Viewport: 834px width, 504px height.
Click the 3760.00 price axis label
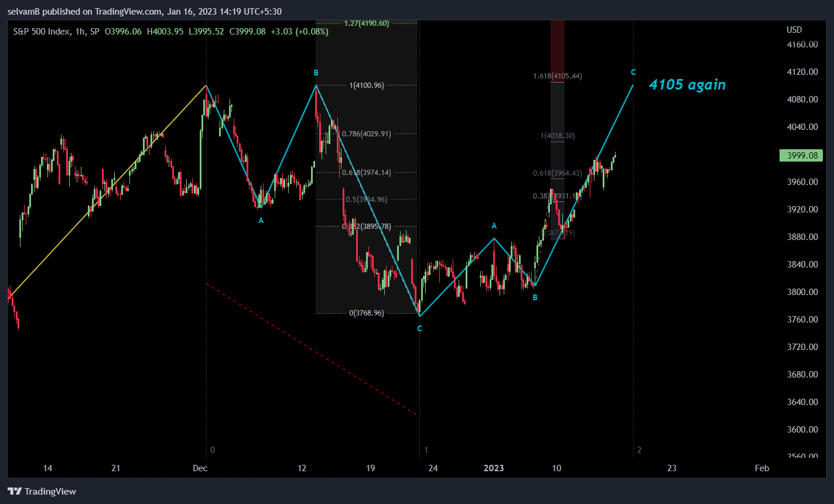802,320
